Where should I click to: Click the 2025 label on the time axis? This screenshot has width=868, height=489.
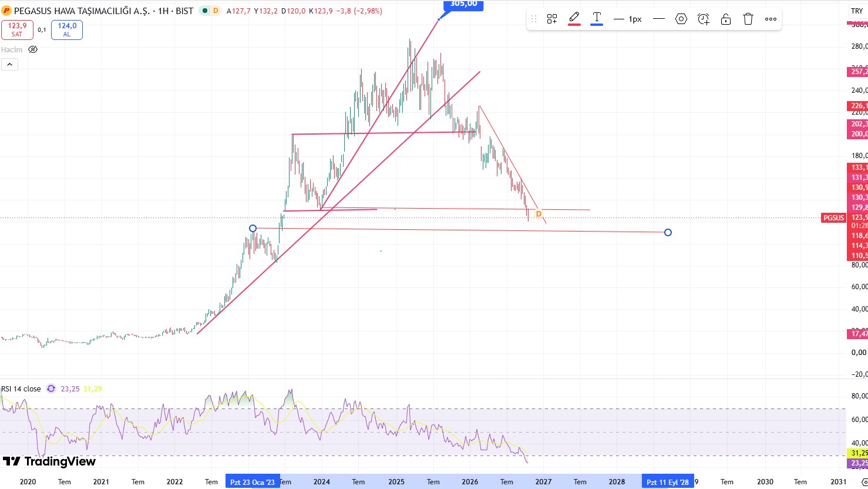tap(396, 482)
